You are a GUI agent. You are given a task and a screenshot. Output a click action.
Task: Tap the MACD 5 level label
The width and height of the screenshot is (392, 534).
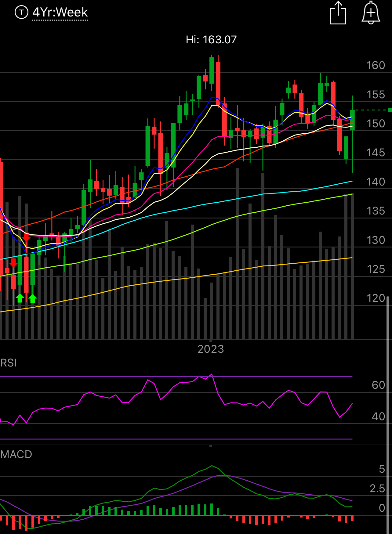[382, 469]
